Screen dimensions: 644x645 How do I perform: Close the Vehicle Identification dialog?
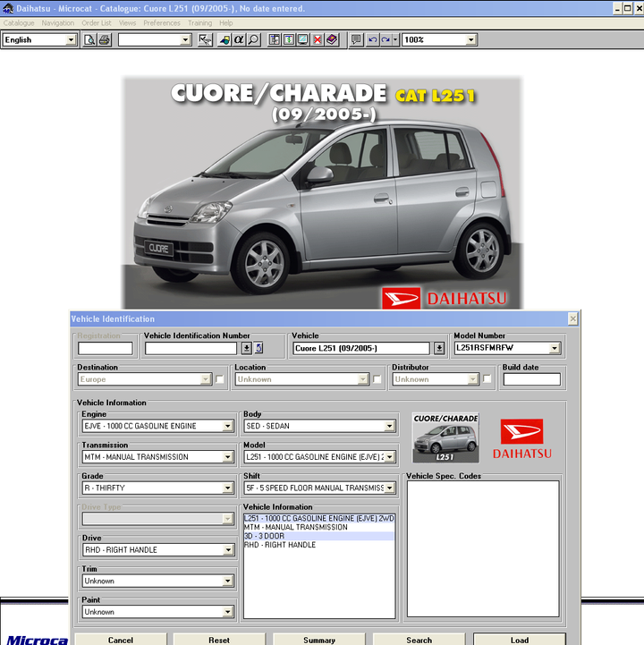(572, 318)
